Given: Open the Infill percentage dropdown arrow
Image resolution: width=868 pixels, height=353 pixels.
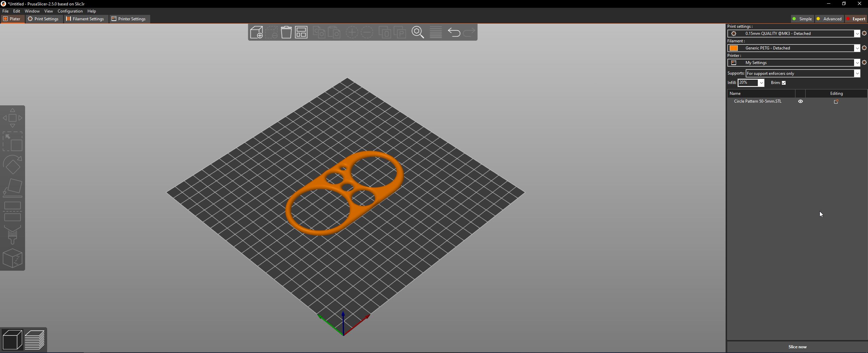Looking at the screenshot, I should pyautogui.click(x=761, y=83).
